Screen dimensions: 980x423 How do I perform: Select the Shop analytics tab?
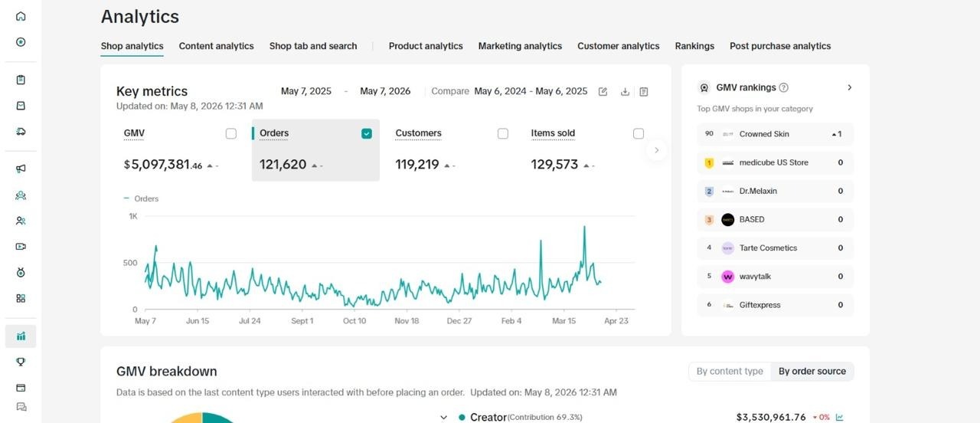coord(132,46)
